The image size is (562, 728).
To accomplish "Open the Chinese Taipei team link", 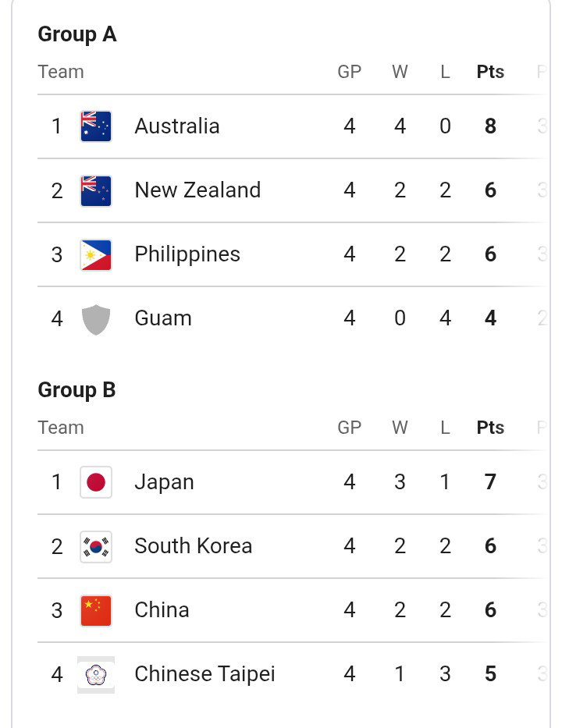I will coord(205,674).
